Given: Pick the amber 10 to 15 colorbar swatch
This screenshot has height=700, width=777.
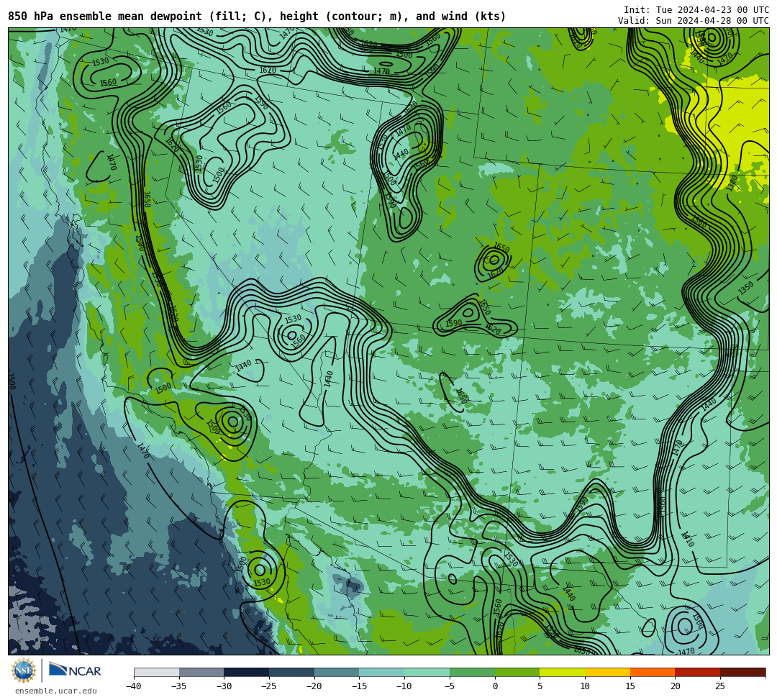Looking at the screenshot, I should point(607,672).
